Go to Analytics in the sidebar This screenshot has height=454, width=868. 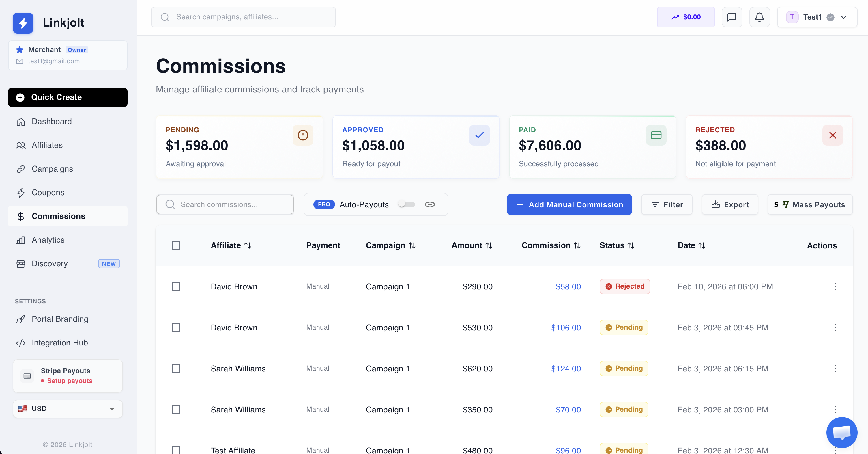[48, 240]
